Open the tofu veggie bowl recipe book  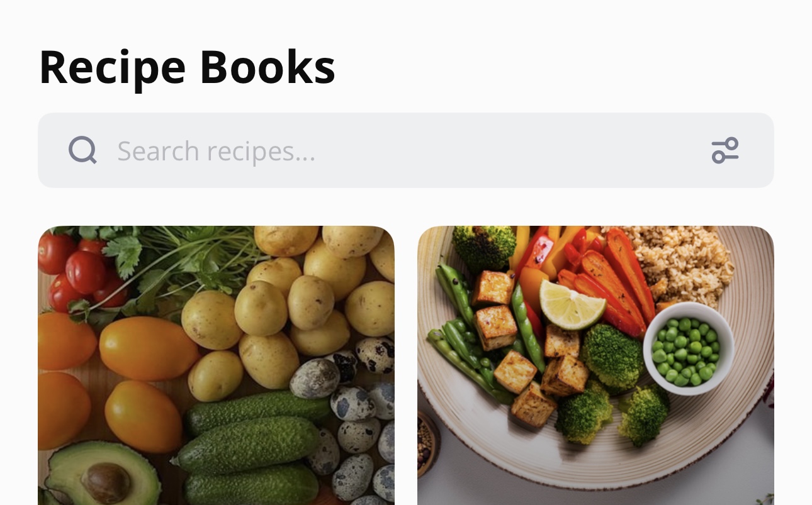point(595,365)
